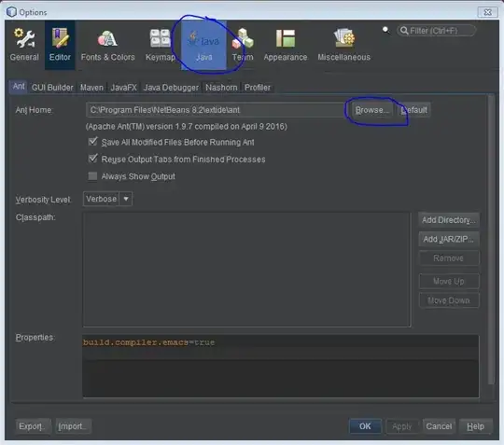
Task: Switch to the Profiler tab
Action: click(258, 88)
